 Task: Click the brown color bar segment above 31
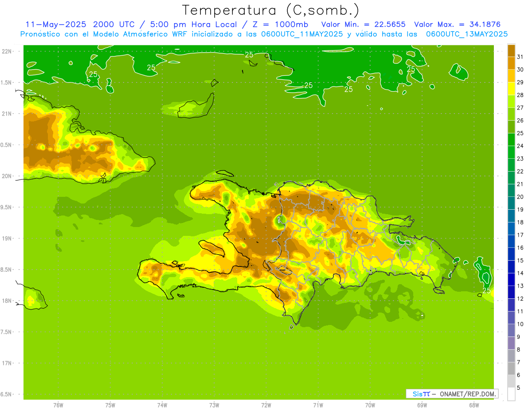point(511,51)
